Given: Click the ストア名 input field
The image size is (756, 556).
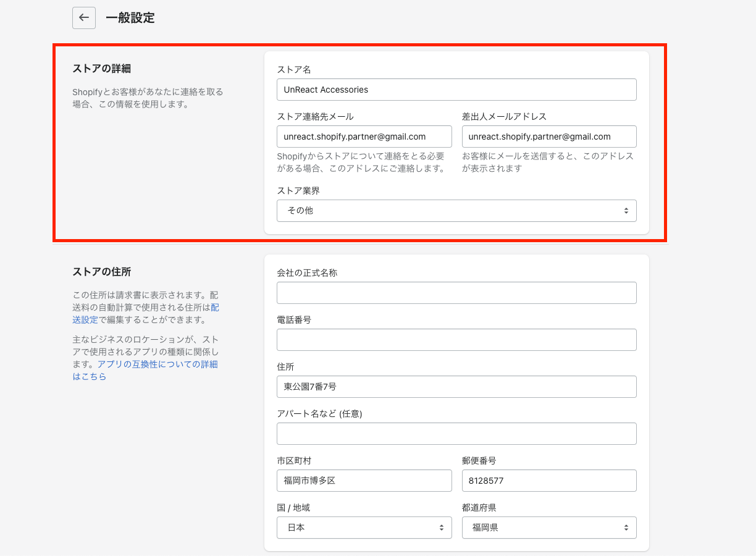Looking at the screenshot, I should tap(456, 90).
